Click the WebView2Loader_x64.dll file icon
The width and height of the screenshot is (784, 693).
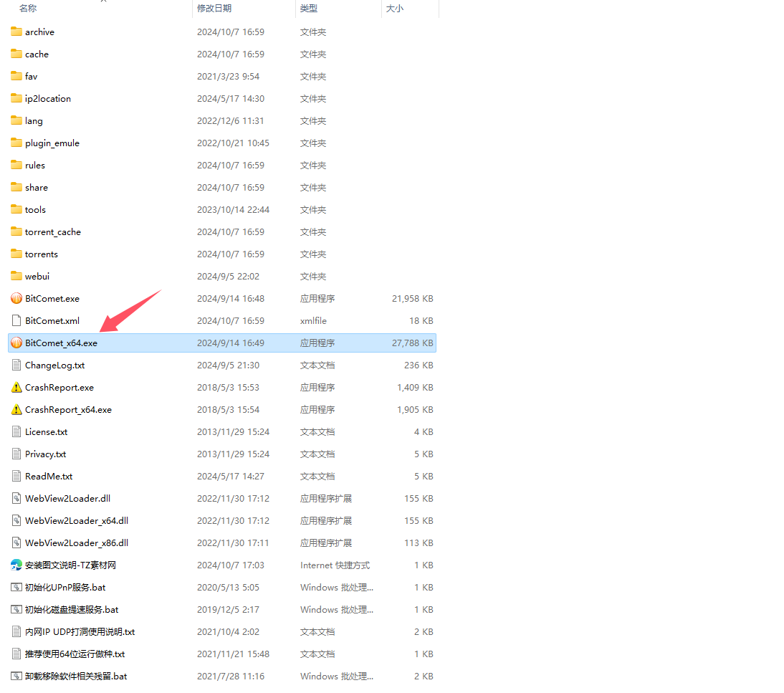click(x=16, y=520)
